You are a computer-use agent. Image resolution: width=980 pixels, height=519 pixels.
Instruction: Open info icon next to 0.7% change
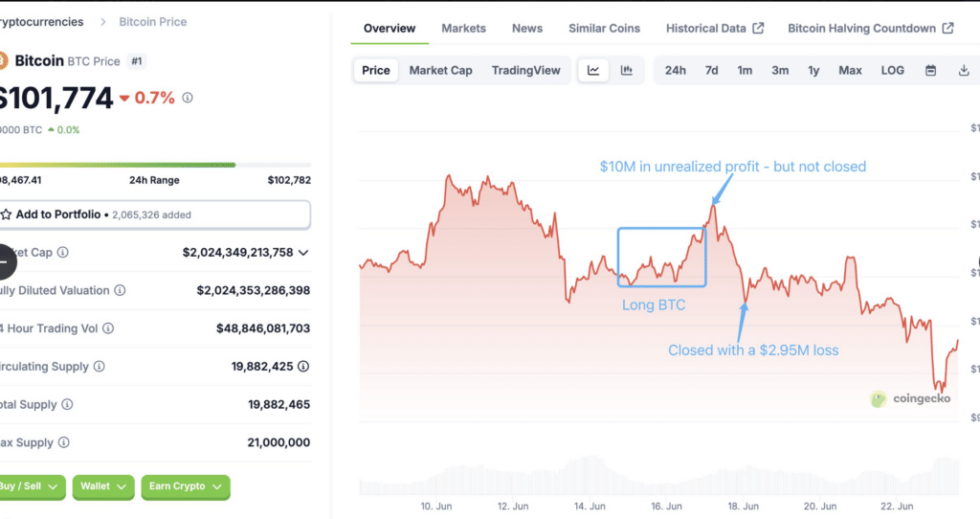coord(188,98)
